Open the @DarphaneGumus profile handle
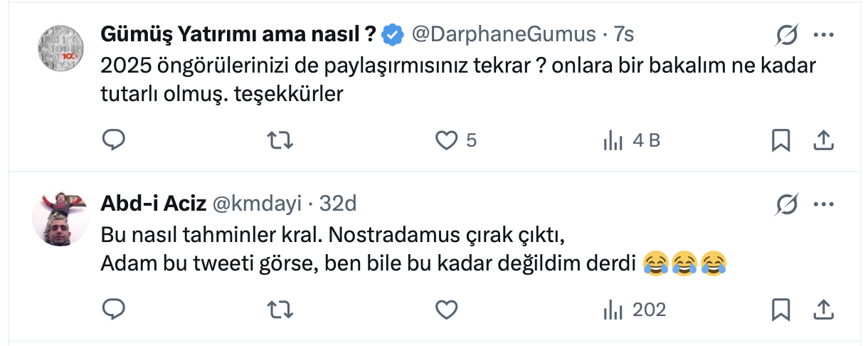 504,33
